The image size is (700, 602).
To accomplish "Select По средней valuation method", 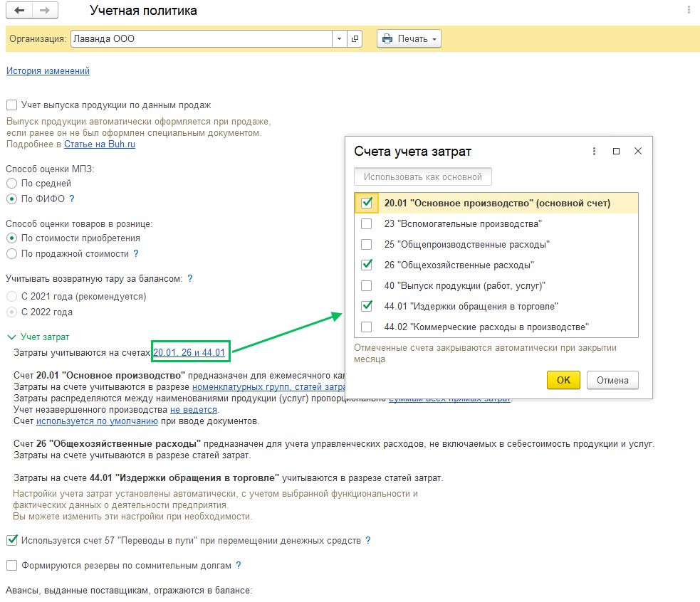I will [12, 183].
